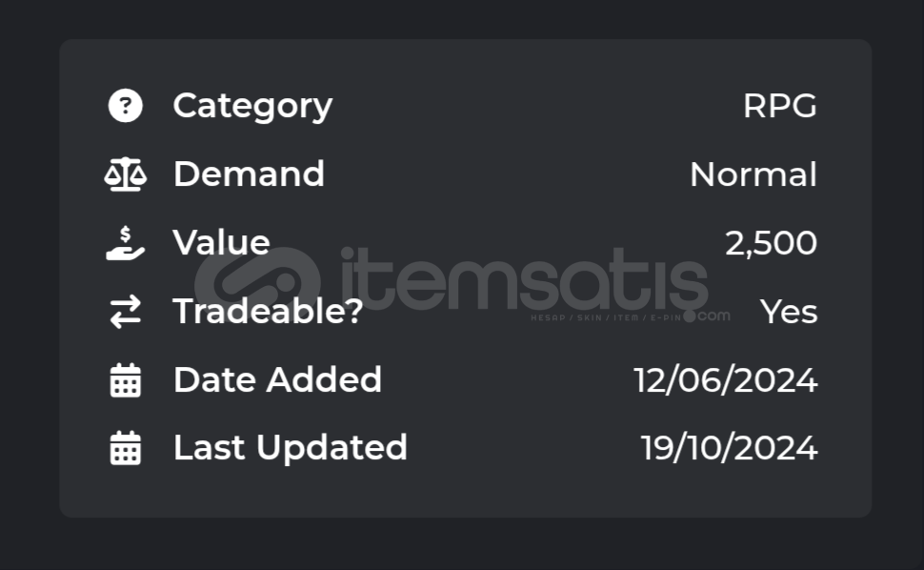Click the Yes tradeable value
Viewport: 924px width, 570px height.
[x=789, y=312]
